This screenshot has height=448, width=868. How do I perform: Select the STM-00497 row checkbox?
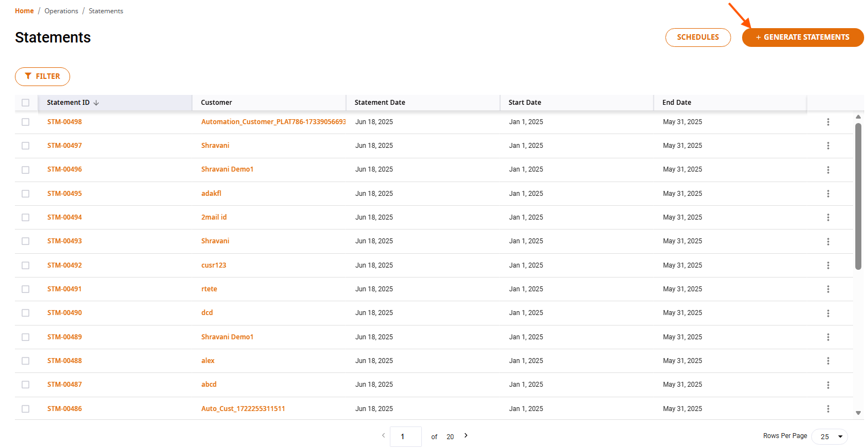coord(25,146)
